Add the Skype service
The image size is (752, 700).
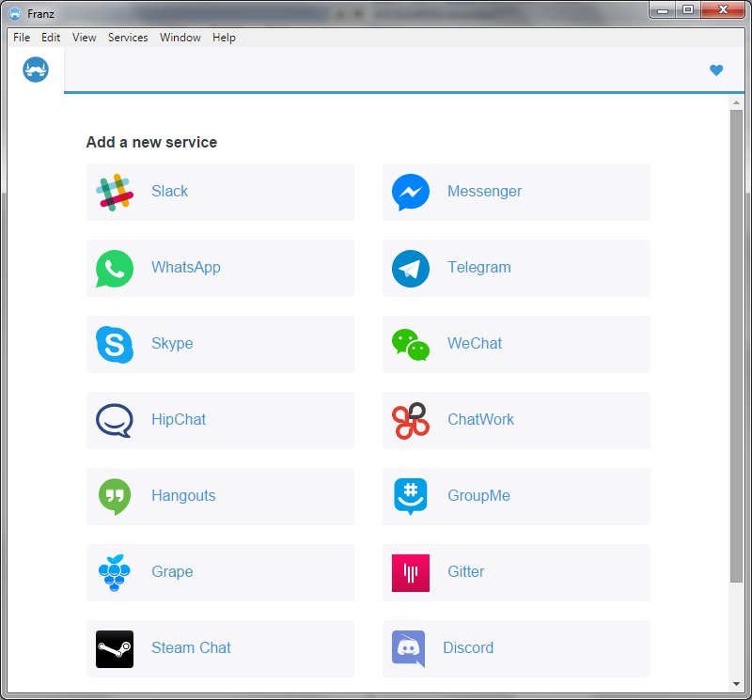220,345
